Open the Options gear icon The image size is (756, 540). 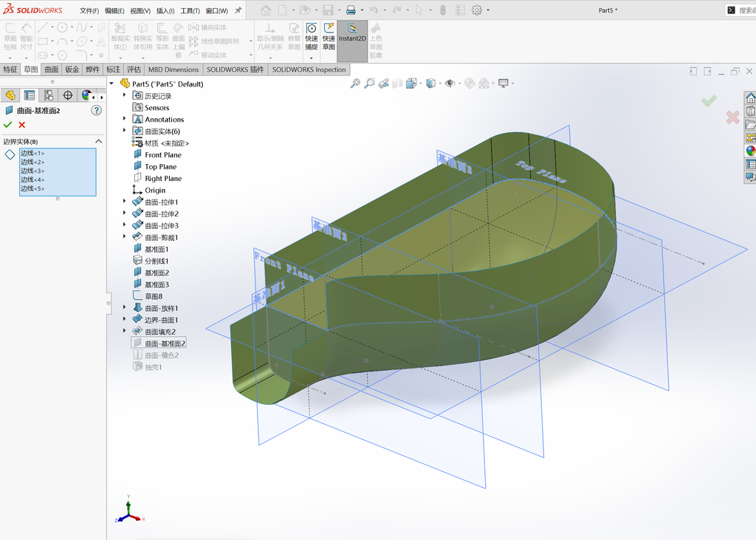click(x=477, y=10)
